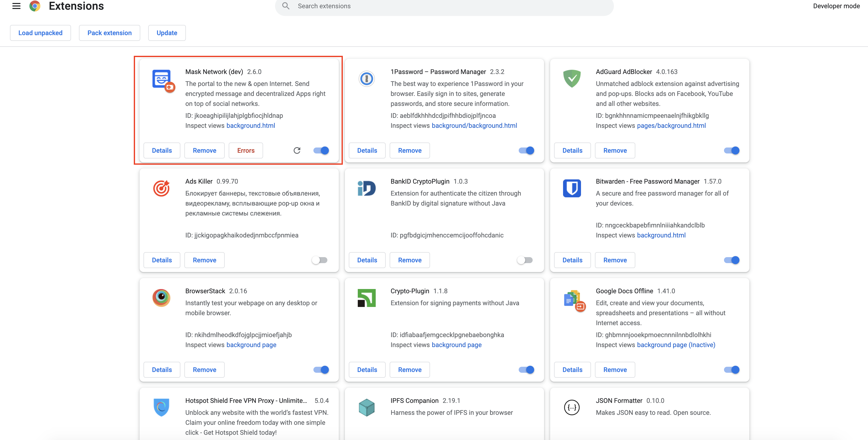Click the Extensions page title
The height and width of the screenshot is (440, 868).
point(76,6)
